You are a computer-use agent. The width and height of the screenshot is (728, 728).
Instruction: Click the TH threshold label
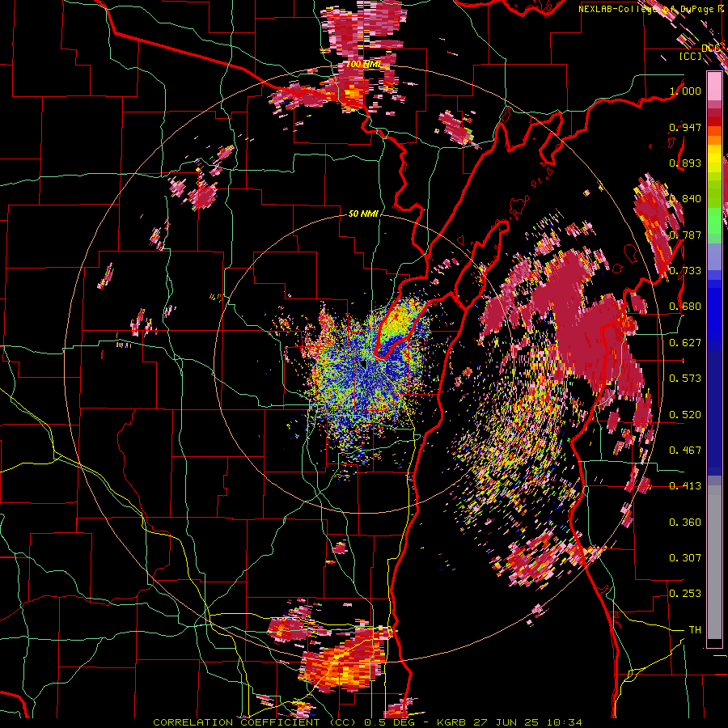pyautogui.click(x=695, y=630)
